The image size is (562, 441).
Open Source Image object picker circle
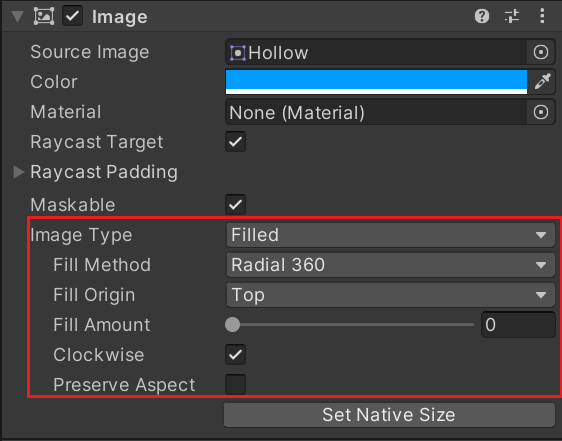(x=541, y=52)
